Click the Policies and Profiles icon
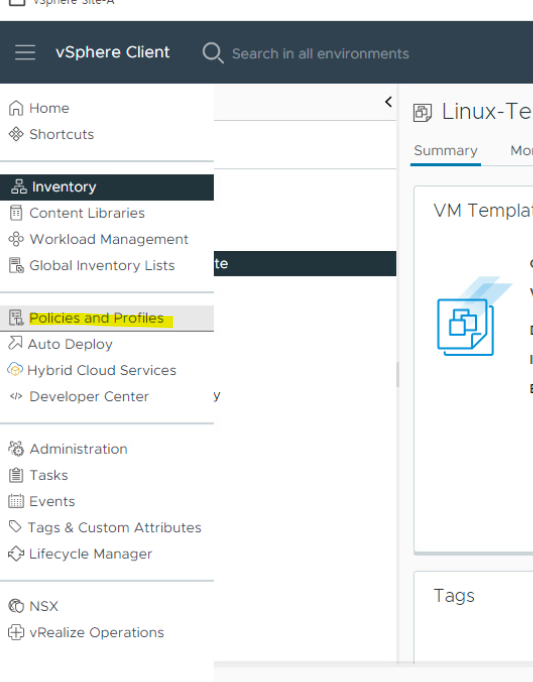This screenshot has width=533, height=682. click(17, 318)
